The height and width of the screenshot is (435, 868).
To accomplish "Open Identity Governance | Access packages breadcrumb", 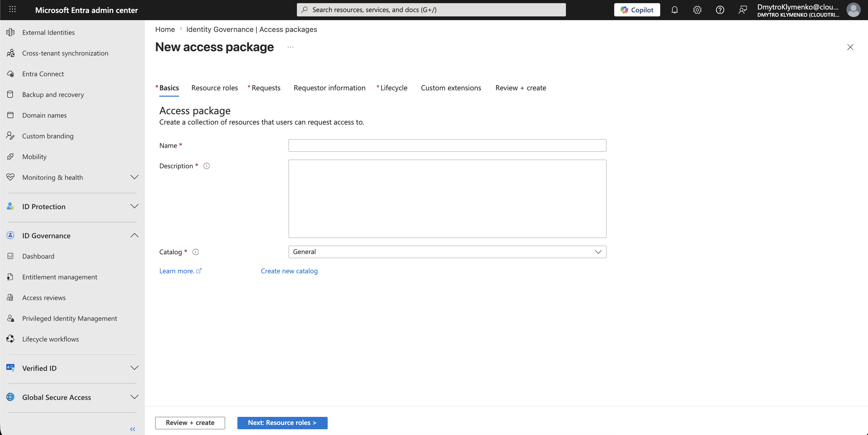I will click(251, 29).
